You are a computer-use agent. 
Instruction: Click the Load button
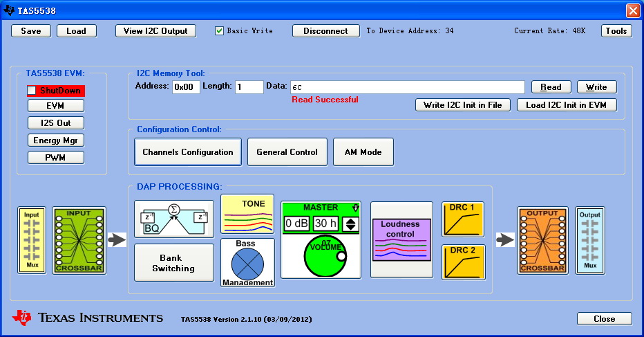point(77,31)
